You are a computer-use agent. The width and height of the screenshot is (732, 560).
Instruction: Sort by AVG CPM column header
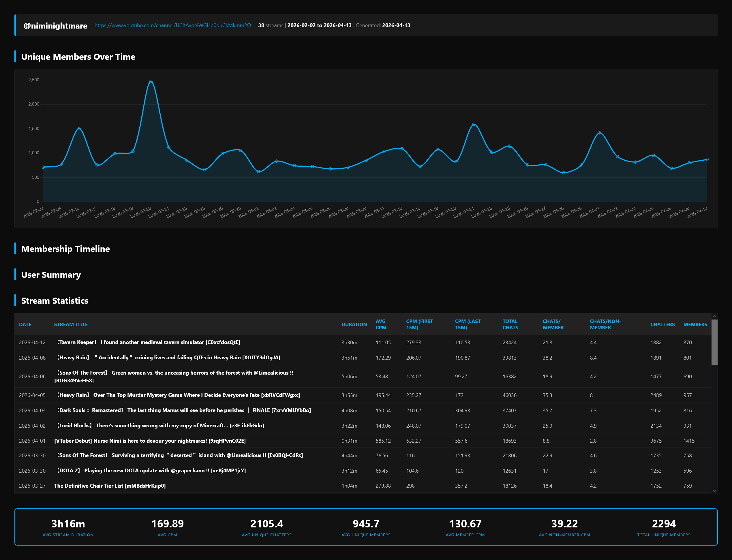tap(381, 324)
